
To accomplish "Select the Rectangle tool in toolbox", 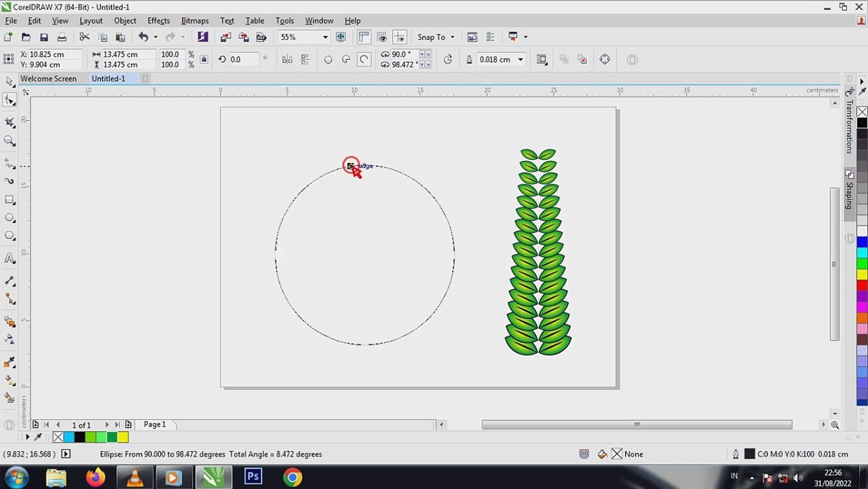I will [10, 200].
